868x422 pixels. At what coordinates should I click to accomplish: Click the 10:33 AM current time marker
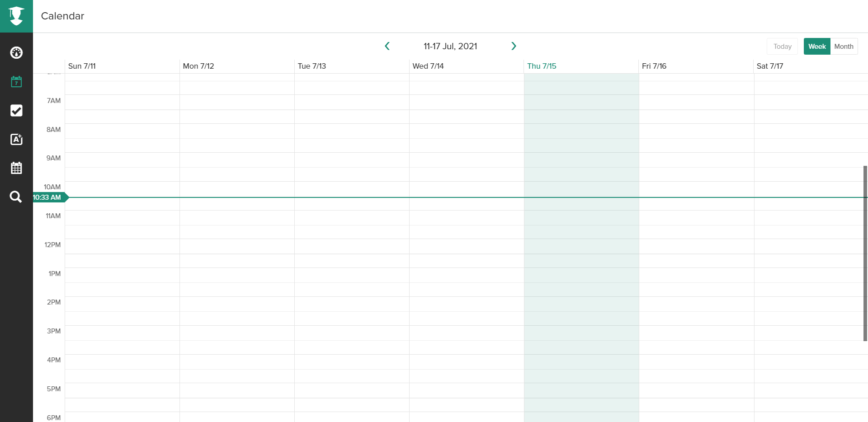[47, 197]
